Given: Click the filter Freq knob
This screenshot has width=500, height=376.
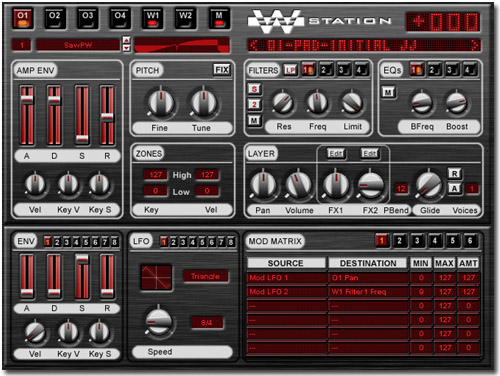Looking at the screenshot, I should (317, 102).
